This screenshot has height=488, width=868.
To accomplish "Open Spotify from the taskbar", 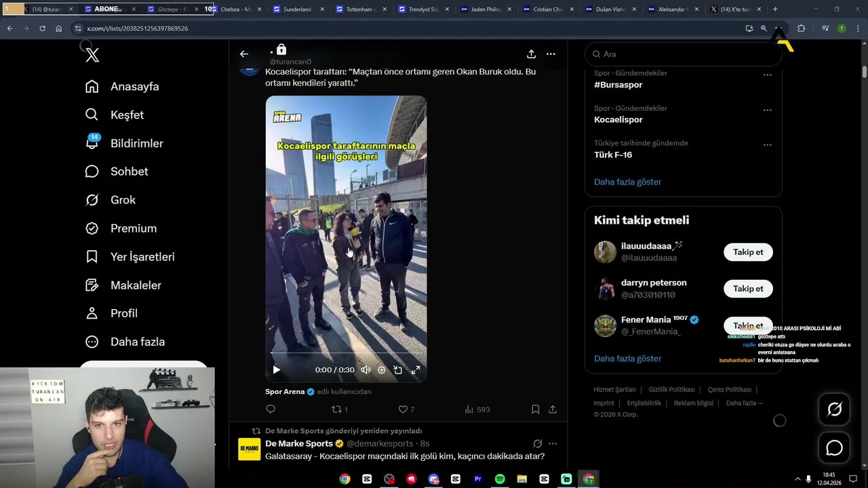I will 500,479.
